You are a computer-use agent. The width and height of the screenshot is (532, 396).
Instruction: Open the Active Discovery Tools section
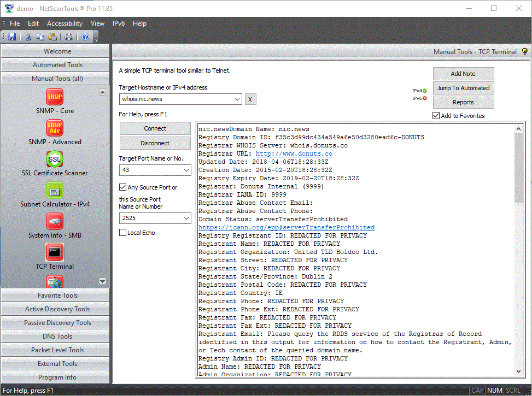[x=55, y=309]
